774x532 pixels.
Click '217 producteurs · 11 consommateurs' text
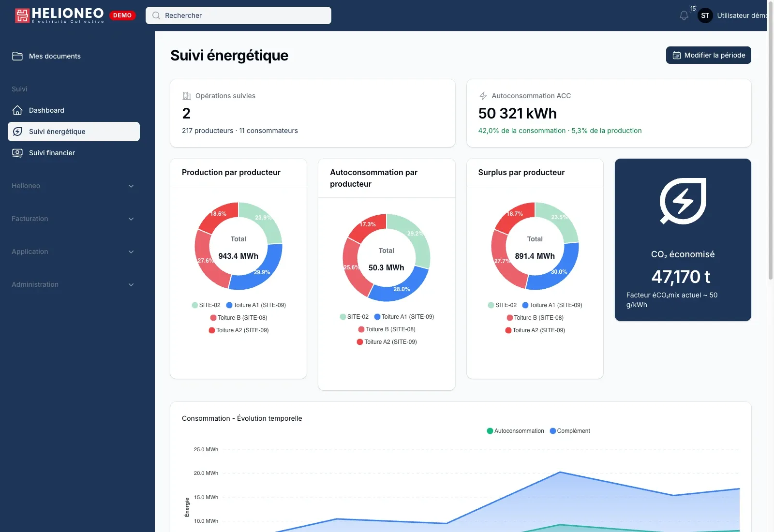[240, 131]
